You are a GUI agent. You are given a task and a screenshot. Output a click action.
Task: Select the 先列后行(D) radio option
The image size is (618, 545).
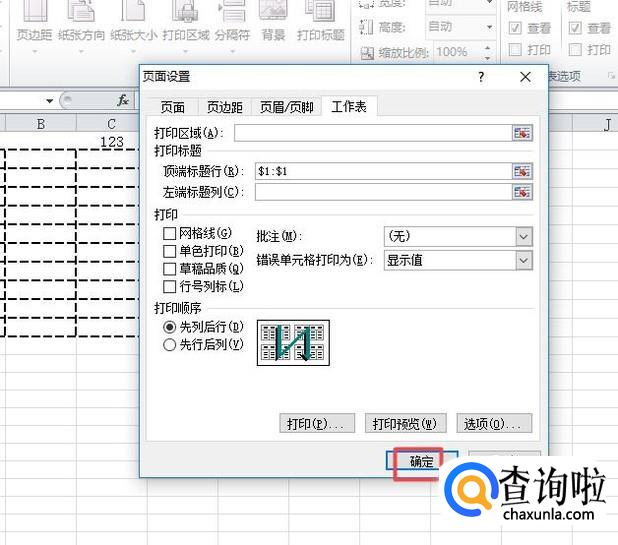tap(169, 327)
